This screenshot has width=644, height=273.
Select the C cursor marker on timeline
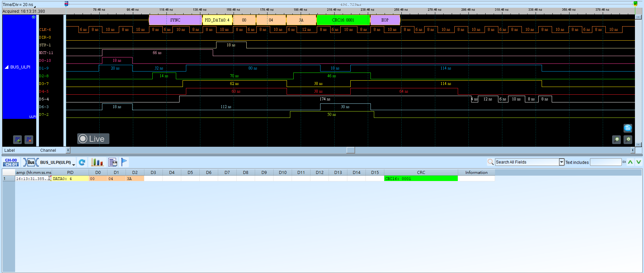pyautogui.click(x=66, y=4)
